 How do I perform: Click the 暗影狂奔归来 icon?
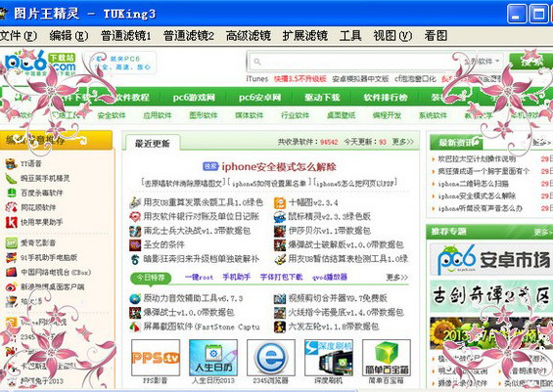coord(135,260)
